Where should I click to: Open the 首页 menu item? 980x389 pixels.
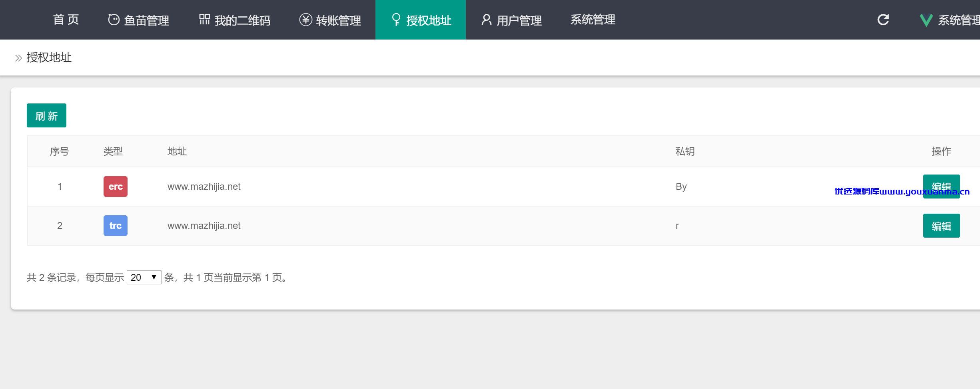click(66, 20)
